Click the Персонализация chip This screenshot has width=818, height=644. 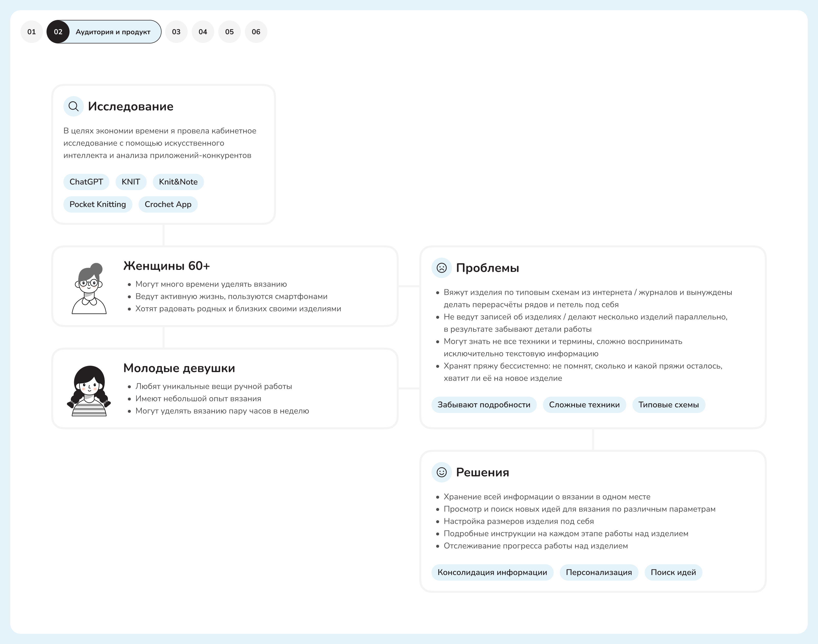click(x=598, y=572)
